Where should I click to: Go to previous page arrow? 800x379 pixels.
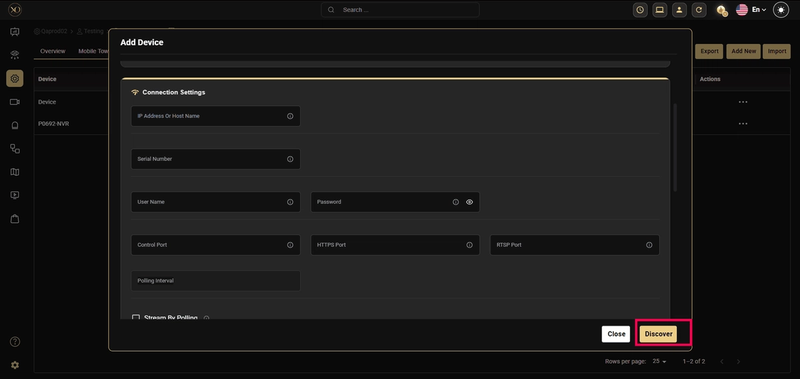[x=722, y=361]
